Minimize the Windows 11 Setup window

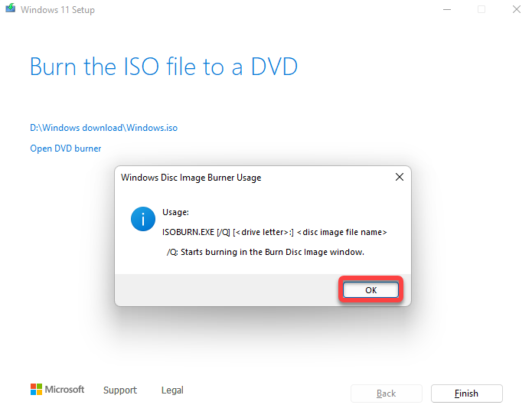[446, 10]
